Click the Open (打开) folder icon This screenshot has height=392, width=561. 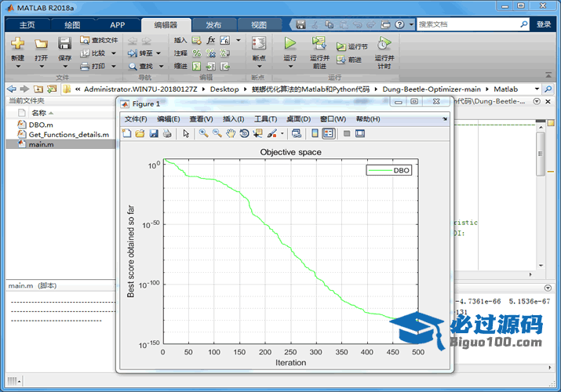(x=41, y=44)
